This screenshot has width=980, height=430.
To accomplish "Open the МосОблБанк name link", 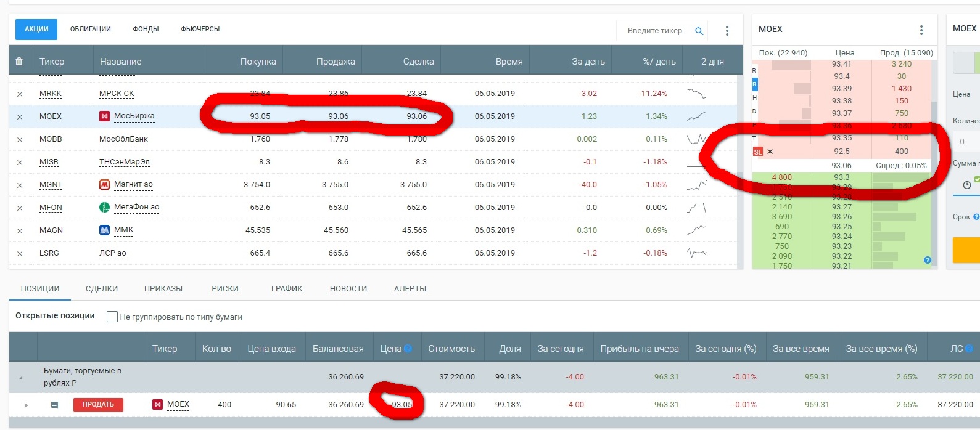I will pos(123,139).
